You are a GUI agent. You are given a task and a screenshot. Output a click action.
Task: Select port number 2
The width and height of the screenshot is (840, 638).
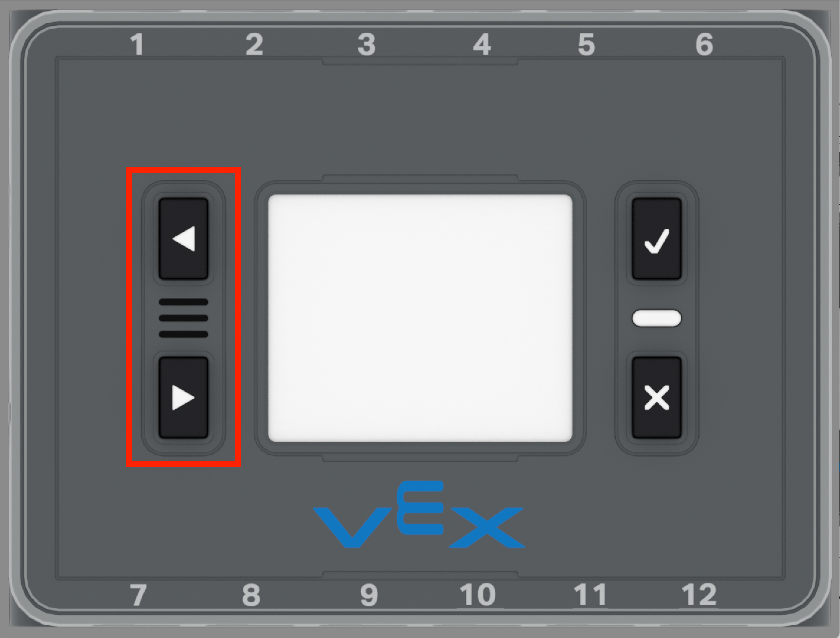[x=254, y=45]
